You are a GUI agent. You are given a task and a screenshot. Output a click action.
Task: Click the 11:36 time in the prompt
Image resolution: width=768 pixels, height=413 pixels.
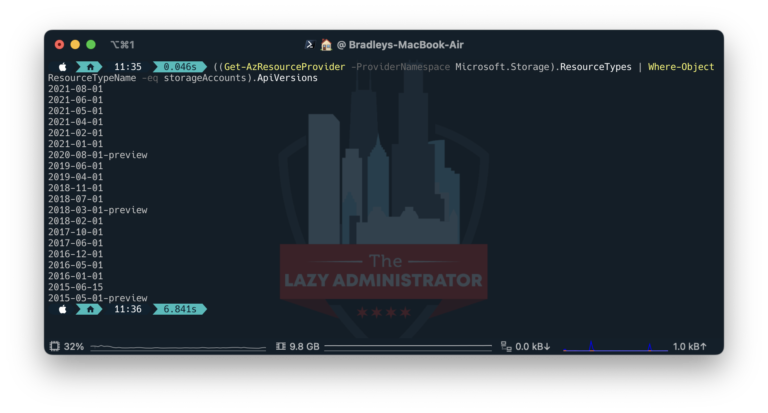coord(128,309)
